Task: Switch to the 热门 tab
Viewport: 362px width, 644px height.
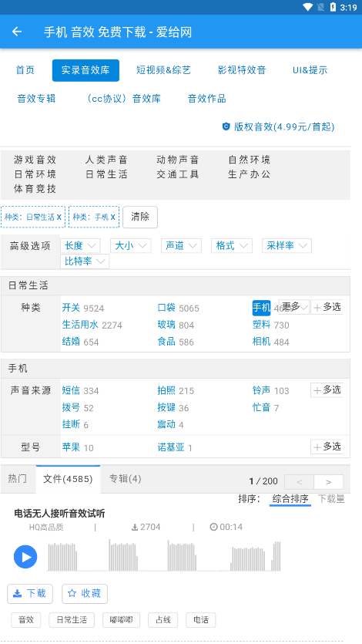Action: pos(18,479)
